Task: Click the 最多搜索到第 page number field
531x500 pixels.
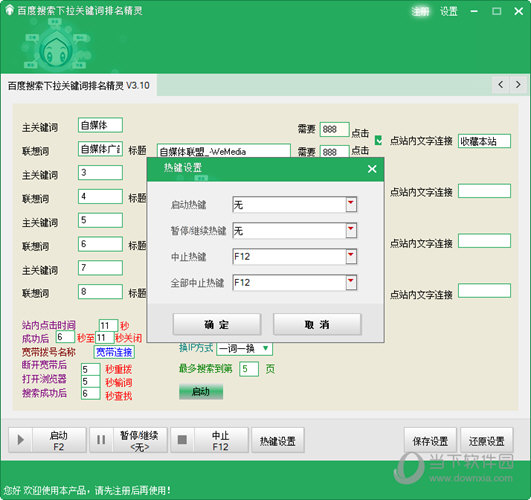Action: 249,369
